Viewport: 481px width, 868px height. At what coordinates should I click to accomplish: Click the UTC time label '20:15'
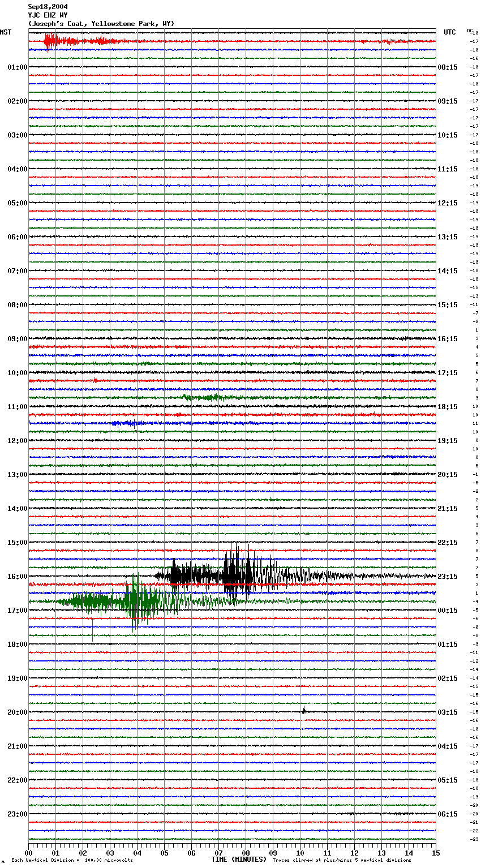pyautogui.click(x=448, y=475)
